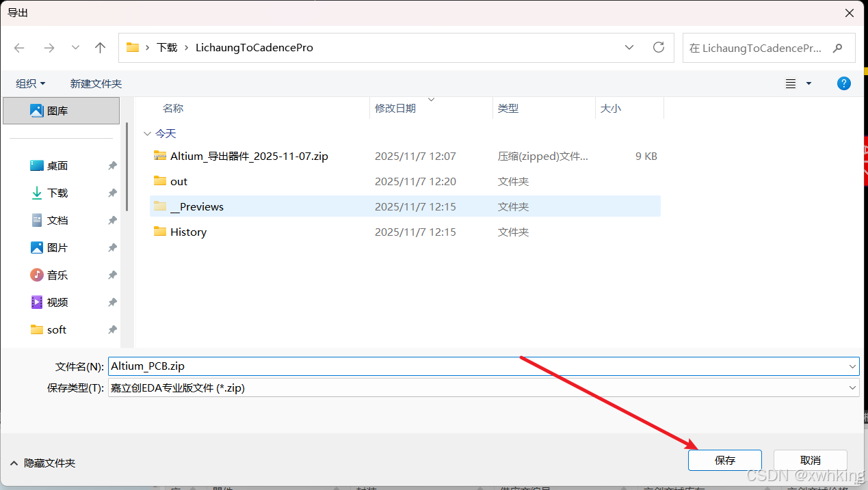Sort by 名称 column header
The width and height of the screenshot is (868, 490).
[173, 108]
